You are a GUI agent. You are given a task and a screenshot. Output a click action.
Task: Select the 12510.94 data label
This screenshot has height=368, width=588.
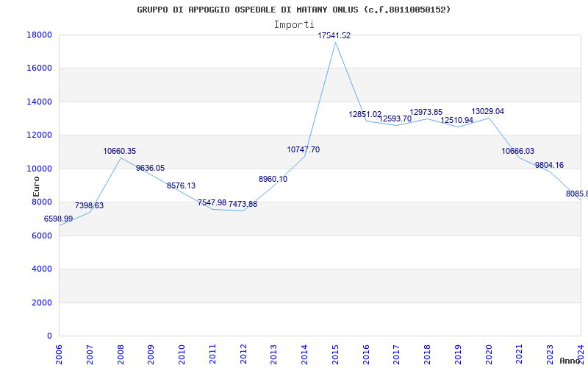point(456,121)
